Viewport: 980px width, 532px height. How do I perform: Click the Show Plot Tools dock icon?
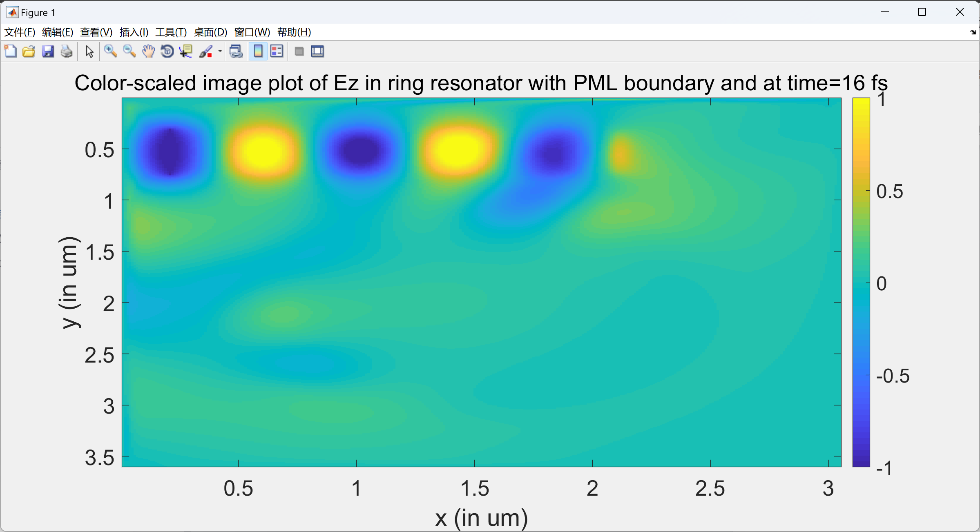coord(318,51)
